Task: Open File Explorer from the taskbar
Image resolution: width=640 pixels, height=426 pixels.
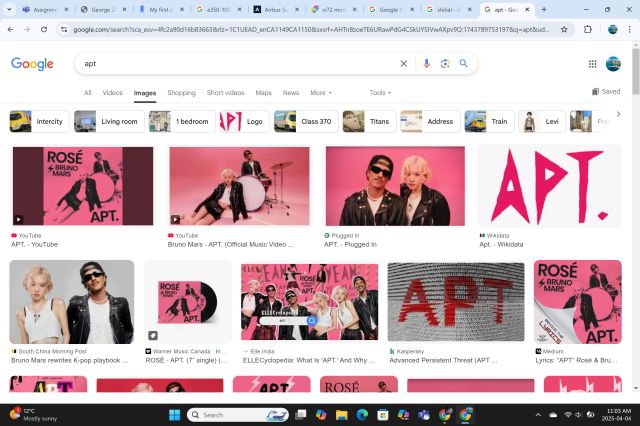Action: pyautogui.click(x=342, y=415)
